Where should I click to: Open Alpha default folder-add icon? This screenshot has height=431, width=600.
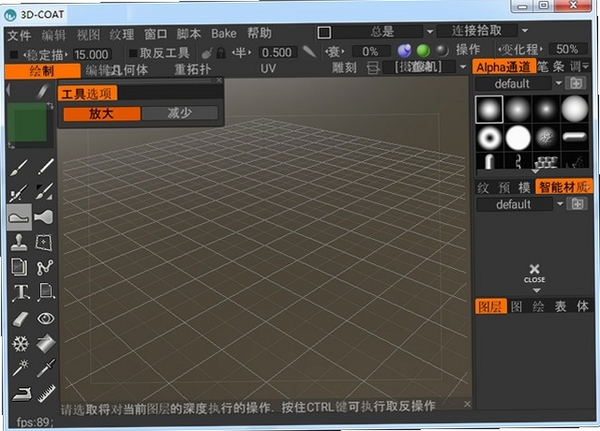click(576, 83)
